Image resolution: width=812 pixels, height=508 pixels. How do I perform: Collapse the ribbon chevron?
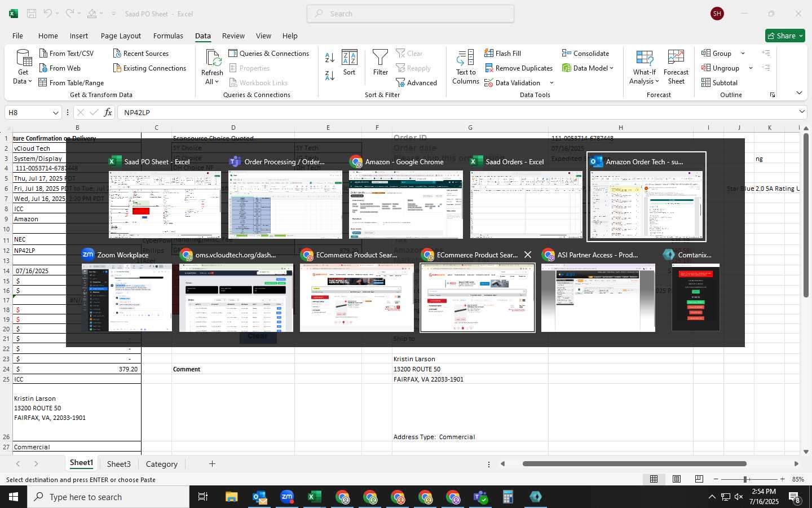pos(799,93)
